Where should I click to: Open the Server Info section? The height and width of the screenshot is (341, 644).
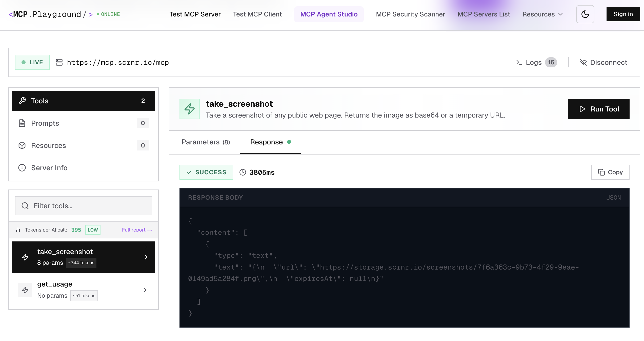coord(84,168)
